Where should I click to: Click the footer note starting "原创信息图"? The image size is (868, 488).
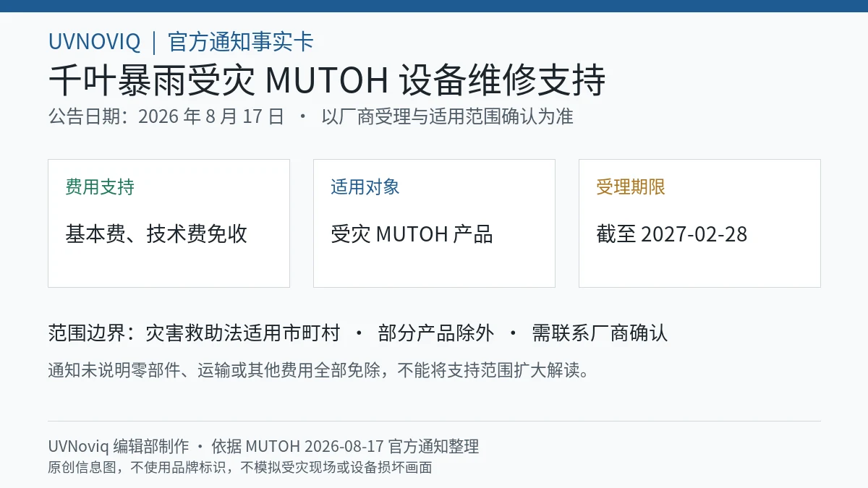click(x=240, y=467)
